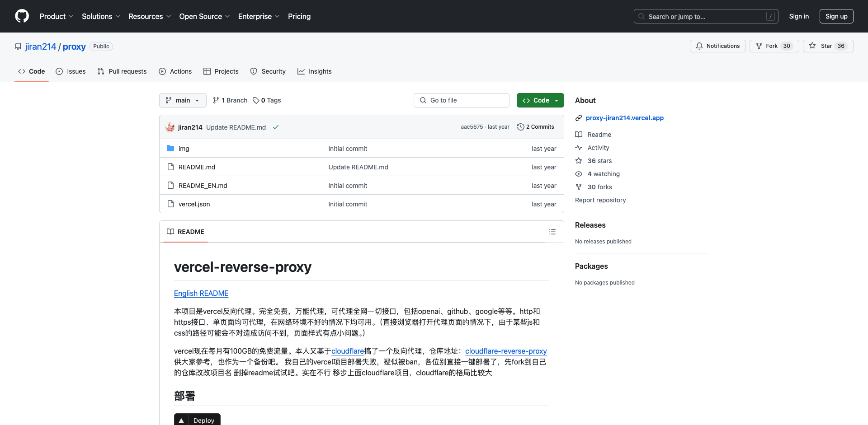Open the proxy-jiran214.vercel.app link

pos(625,118)
